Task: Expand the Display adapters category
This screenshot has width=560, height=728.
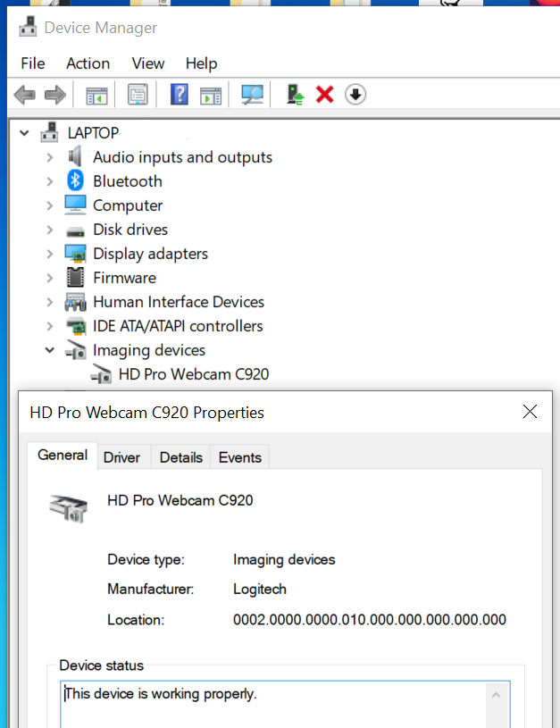Action: (x=50, y=254)
